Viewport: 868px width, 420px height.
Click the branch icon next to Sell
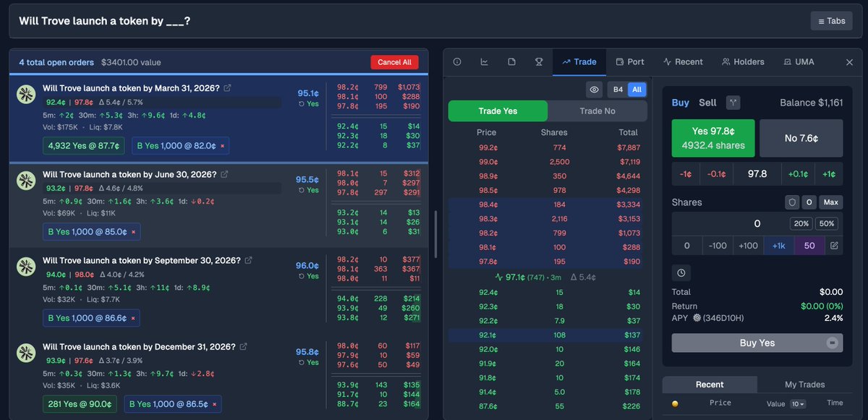point(733,103)
